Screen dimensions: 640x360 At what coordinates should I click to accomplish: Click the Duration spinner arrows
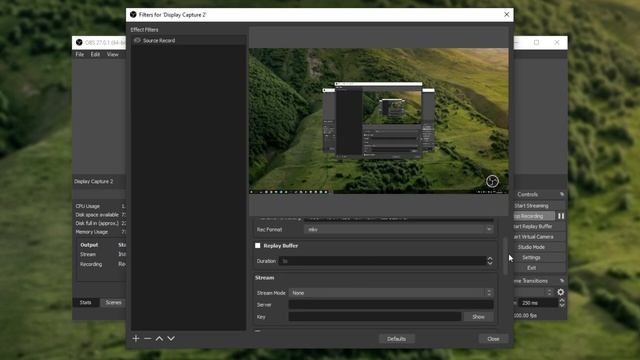(x=490, y=261)
